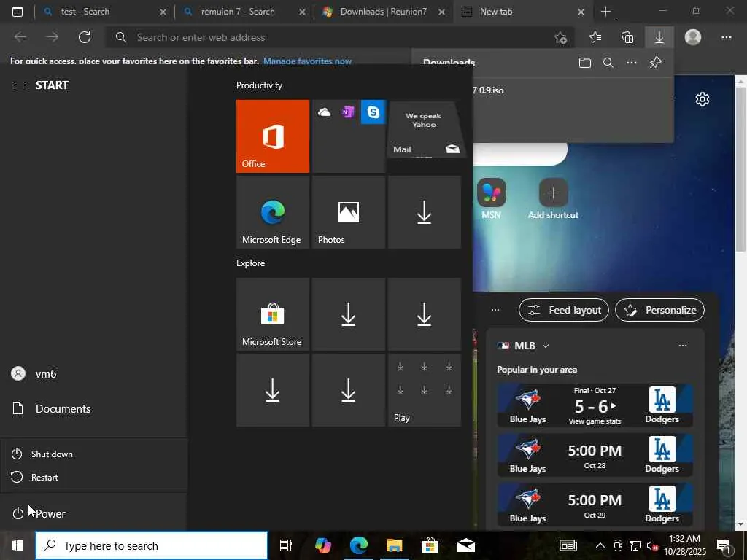Select Restart from power options

[x=93, y=477]
